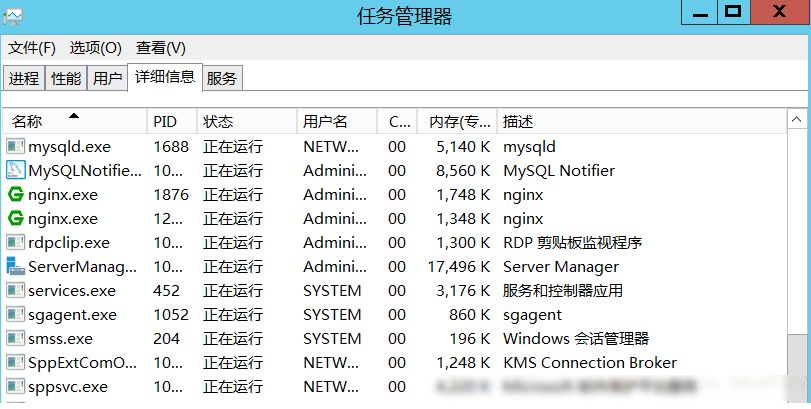Click PID value 1052
The image size is (811, 409).
(171, 314)
